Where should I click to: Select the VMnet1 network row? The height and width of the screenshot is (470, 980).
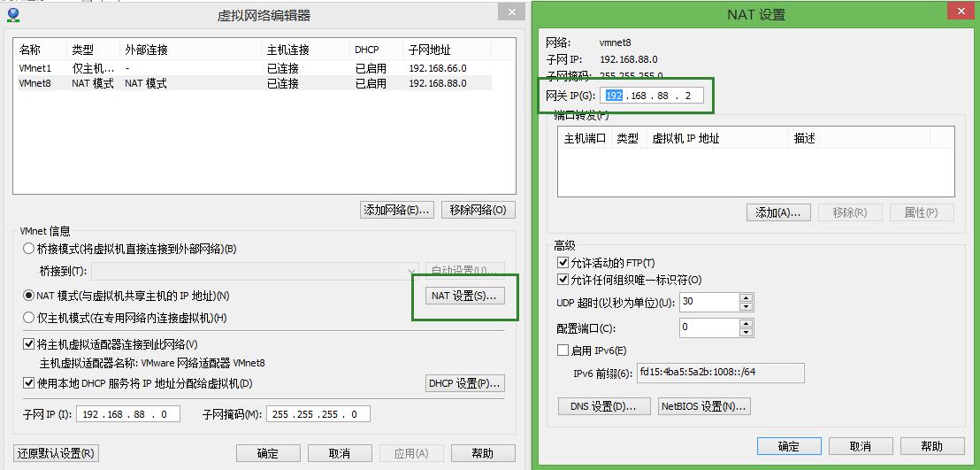click(x=255, y=68)
